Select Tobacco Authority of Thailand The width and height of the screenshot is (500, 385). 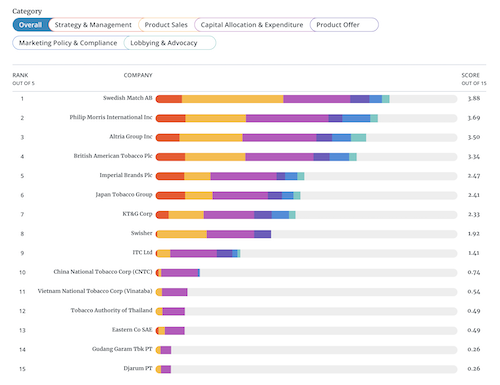pyautogui.click(x=111, y=311)
